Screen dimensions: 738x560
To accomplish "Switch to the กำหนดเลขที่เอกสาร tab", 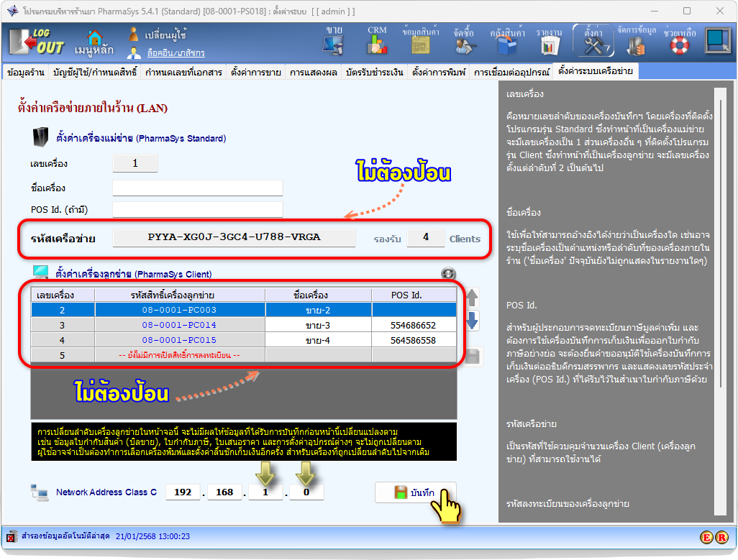I will click(183, 72).
